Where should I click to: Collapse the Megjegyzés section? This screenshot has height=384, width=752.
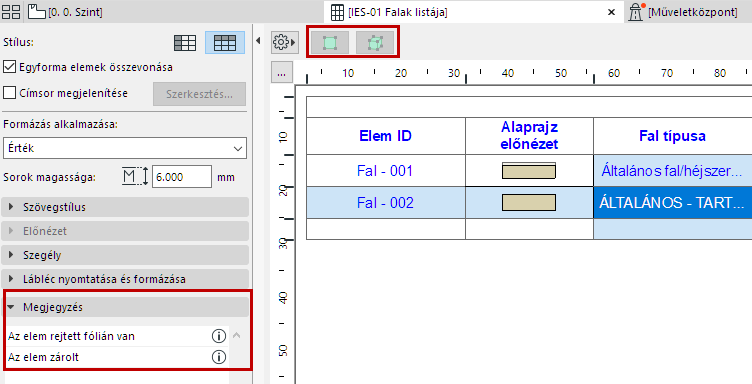126,307
